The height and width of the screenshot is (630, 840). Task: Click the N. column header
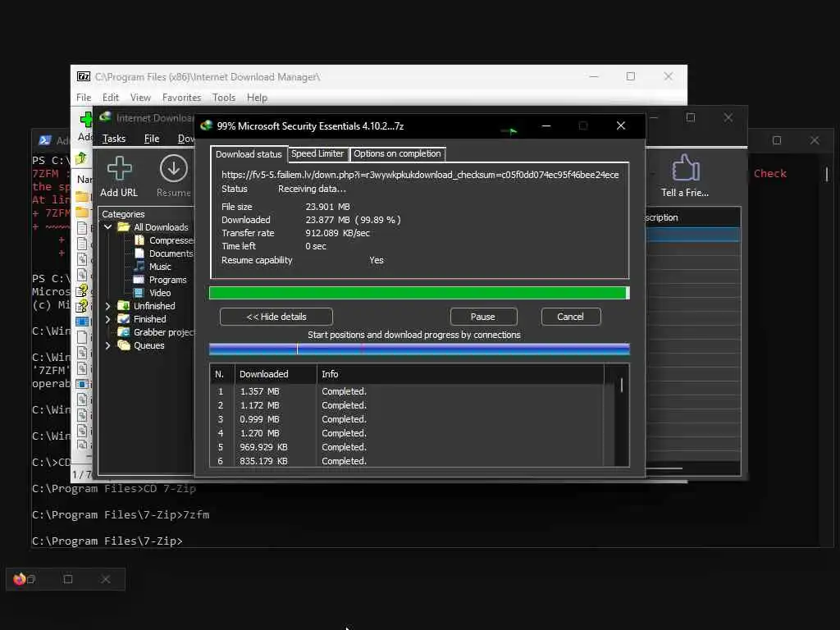tap(222, 374)
